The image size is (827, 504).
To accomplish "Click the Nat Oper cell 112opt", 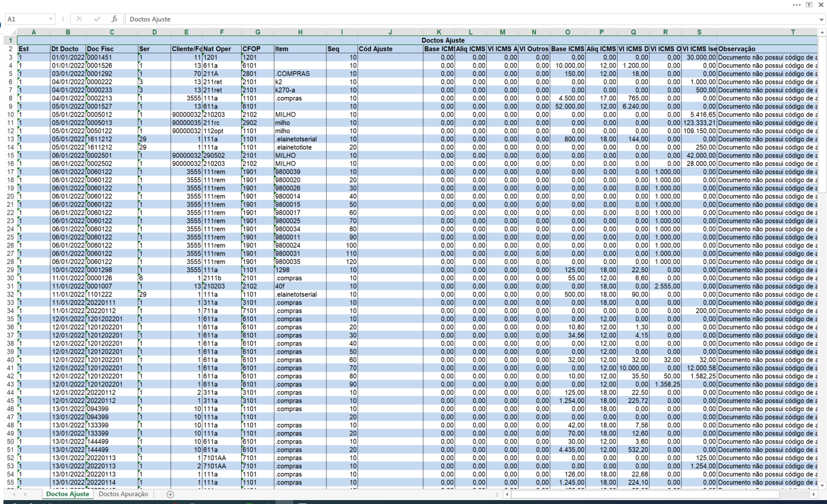I will [x=222, y=131].
